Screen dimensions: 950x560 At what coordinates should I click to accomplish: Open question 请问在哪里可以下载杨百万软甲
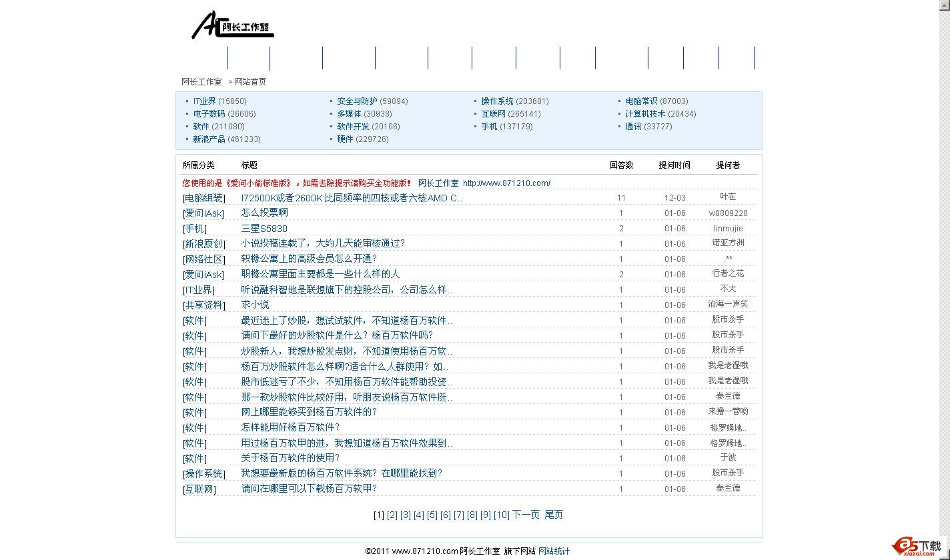click(x=310, y=489)
